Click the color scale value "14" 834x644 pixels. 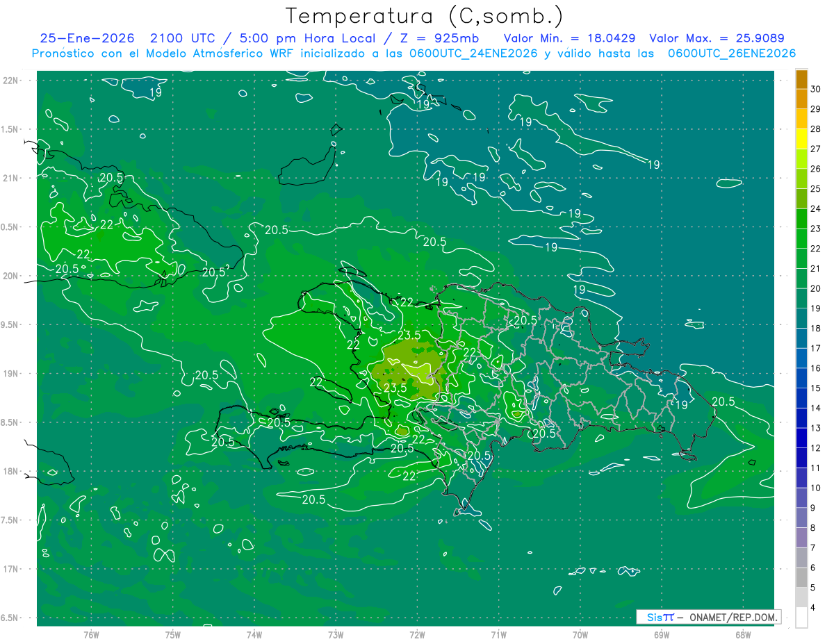[x=816, y=408]
